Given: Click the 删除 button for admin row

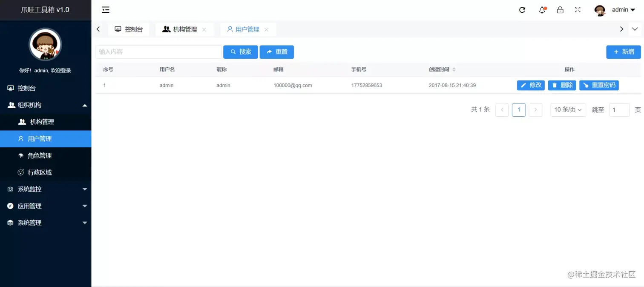Looking at the screenshot, I should (562, 85).
